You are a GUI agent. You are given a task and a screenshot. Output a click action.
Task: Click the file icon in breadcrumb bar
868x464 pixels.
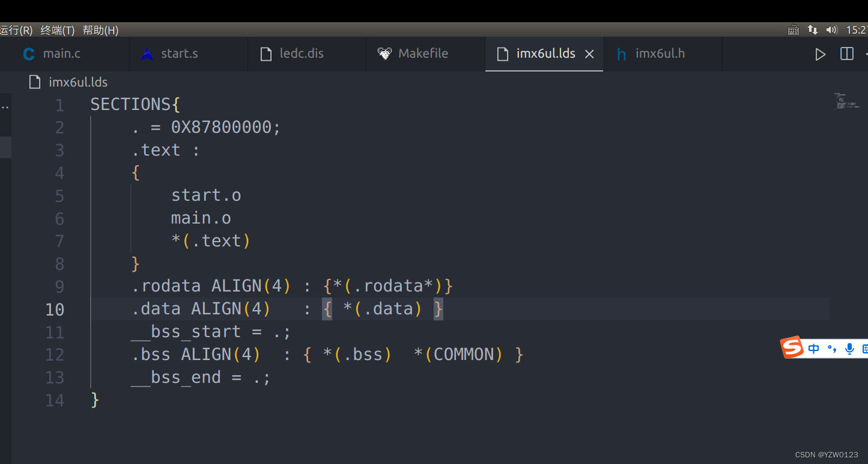35,82
